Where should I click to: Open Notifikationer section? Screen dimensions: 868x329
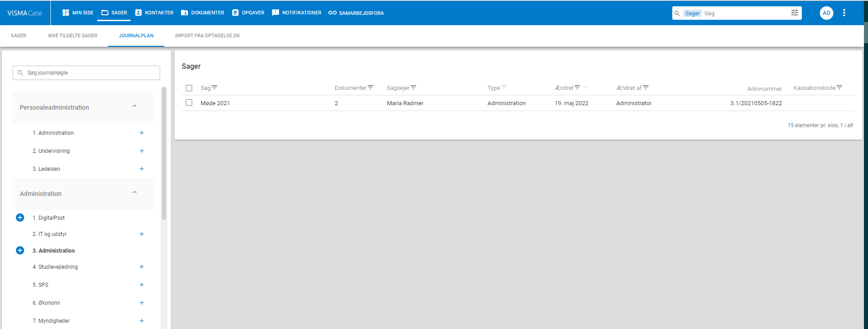(297, 13)
